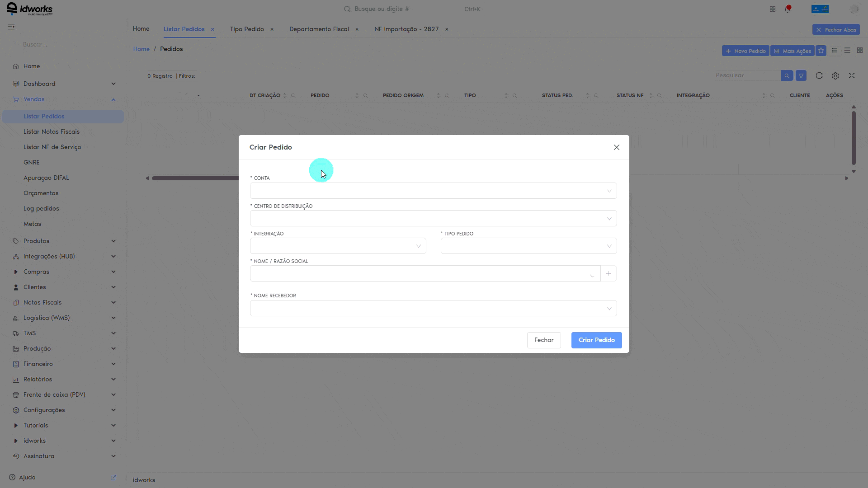Open the Ajuda external link icon

tap(113, 477)
